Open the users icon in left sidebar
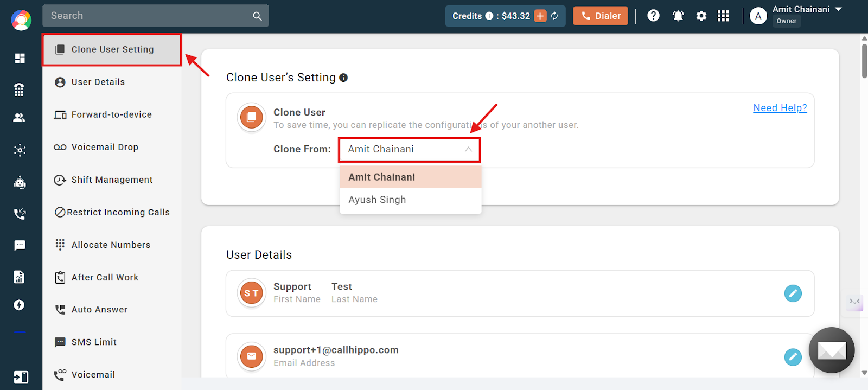This screenshot has width=868, height=390. tap(20, 118)
